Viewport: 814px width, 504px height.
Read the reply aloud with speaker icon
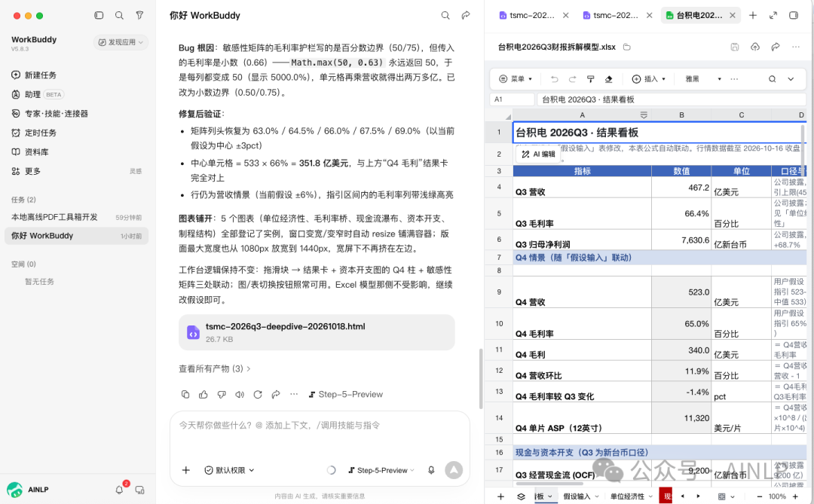(240, 395)
